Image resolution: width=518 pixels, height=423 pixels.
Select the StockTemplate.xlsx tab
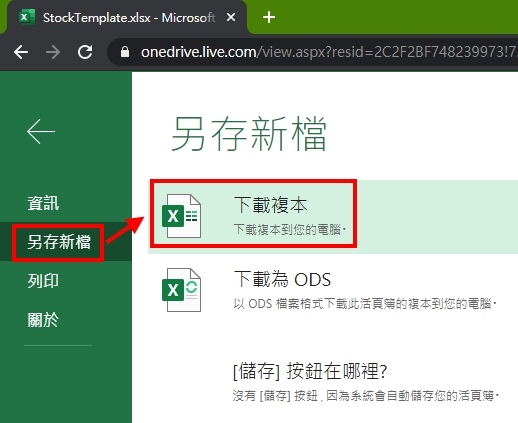tap(127, 17)
